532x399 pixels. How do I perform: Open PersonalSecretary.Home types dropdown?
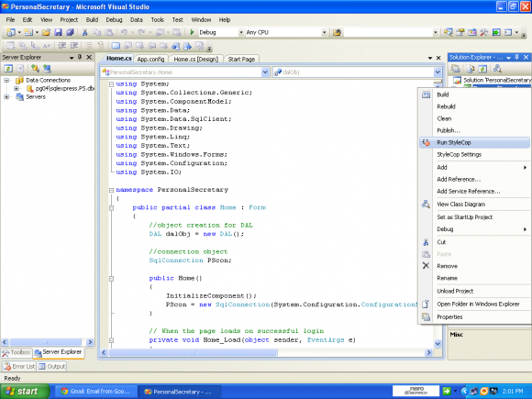[x=265, y=72]
